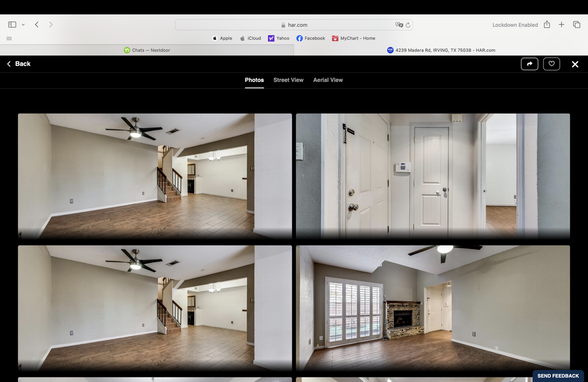This screenshot has width=588, height=382.
Task: Switch to Aerial View tab
Action: (328, 80)
